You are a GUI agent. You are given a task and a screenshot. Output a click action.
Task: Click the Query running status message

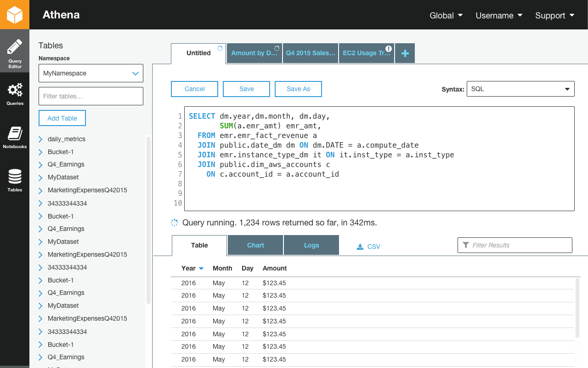pos(279,223)
